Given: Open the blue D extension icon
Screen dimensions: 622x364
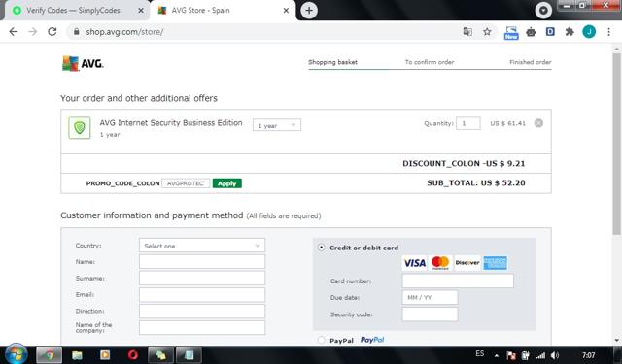Looking at the screenshot, I should [550, 31].
